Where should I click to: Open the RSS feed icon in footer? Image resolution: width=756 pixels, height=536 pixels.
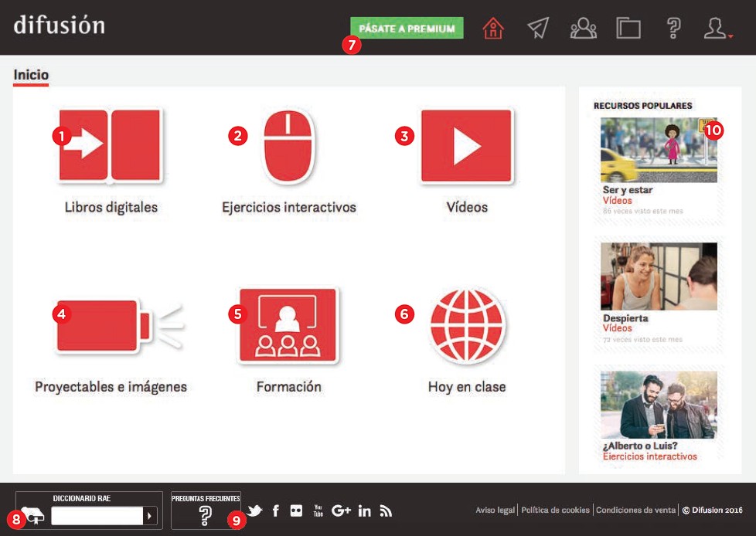tap(386, 511)
